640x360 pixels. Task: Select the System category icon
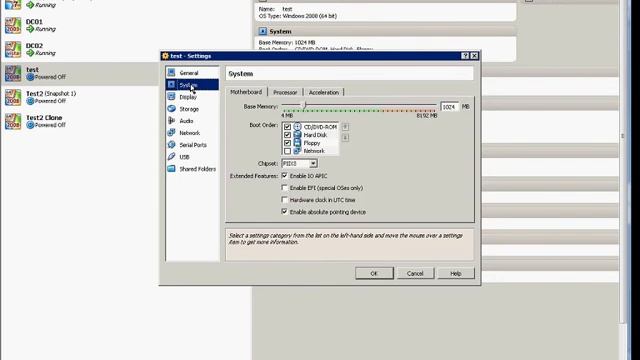(x=171, y=84)
